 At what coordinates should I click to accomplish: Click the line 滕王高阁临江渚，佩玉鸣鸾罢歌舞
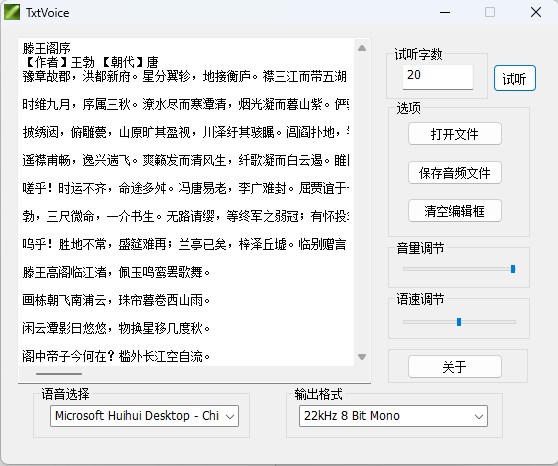click(116, 272)
